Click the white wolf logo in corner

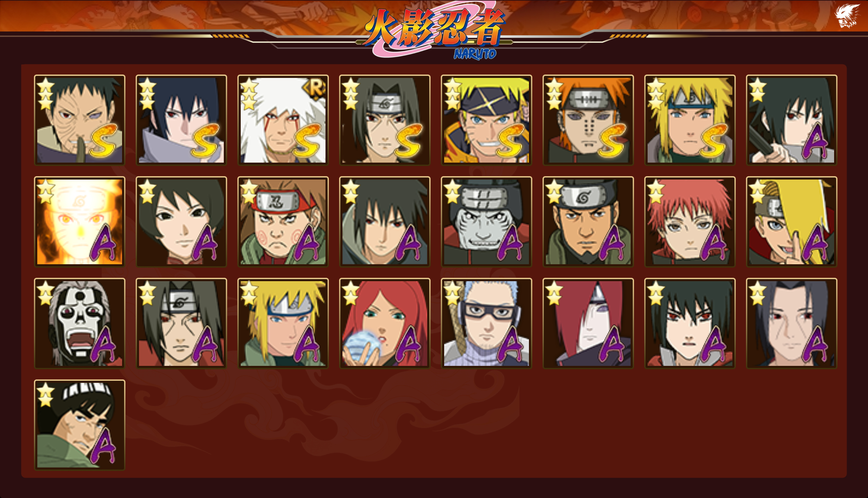tap(847, 15)
